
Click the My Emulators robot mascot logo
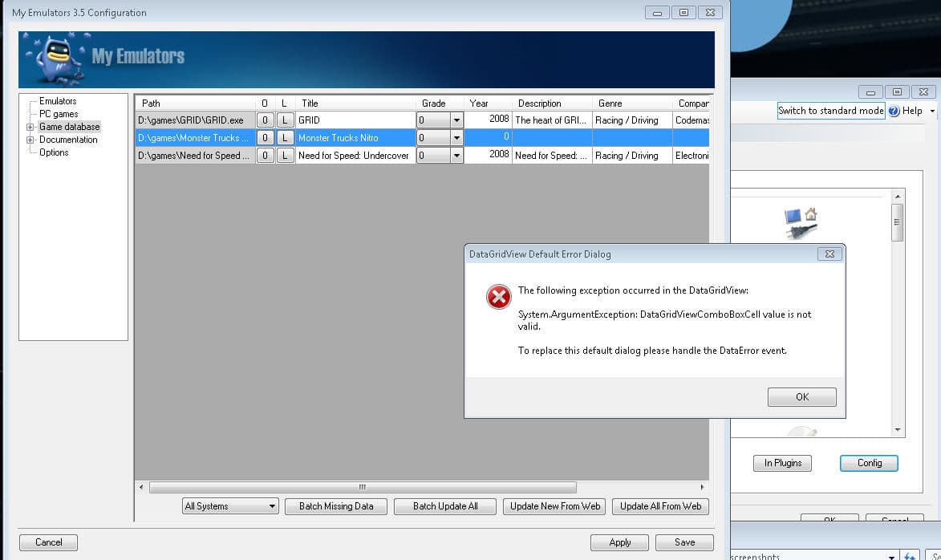point(56,60)
